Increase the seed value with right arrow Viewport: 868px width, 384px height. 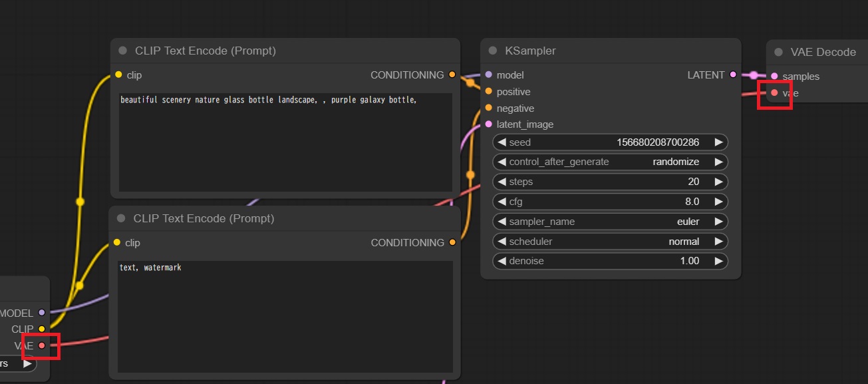718,142
